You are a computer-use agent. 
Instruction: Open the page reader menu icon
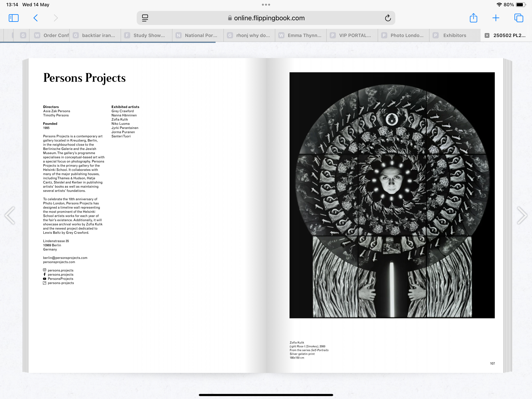145,18
